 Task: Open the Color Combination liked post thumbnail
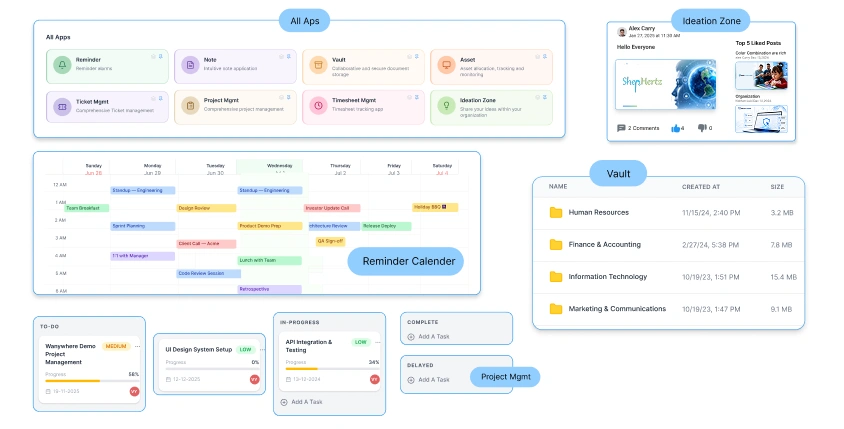tap(761, 75)
